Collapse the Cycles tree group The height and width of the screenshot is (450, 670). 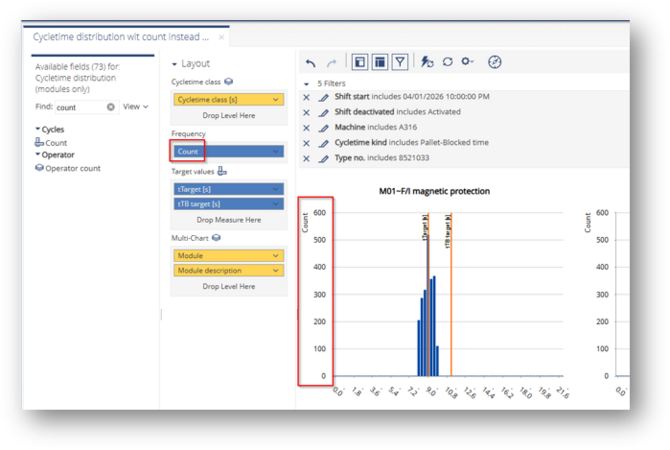pos(38,129)
